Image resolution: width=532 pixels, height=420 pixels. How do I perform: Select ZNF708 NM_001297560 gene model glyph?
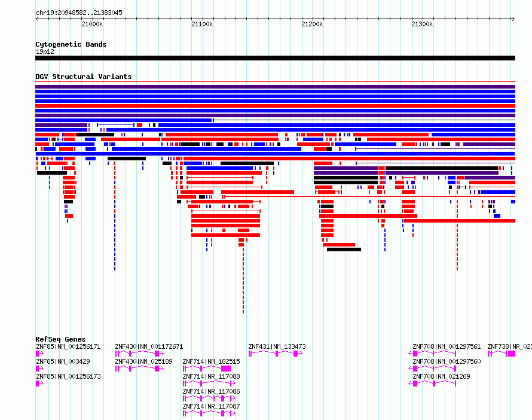click(432, 369)
